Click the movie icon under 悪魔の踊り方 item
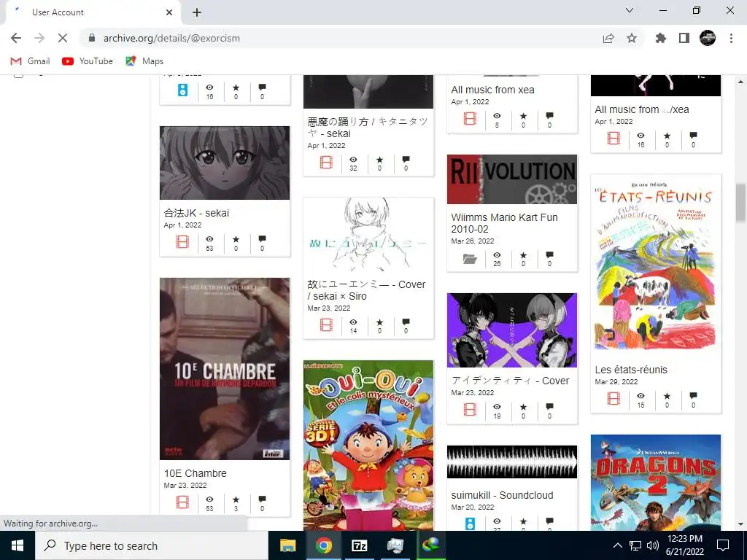The image size is (747, 560). pyautogui.click(x=326, y=163)
